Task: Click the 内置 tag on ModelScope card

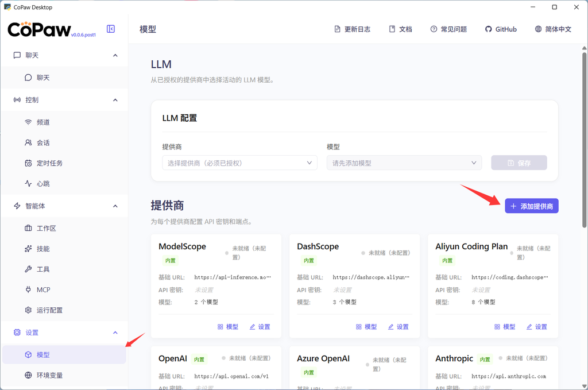Action: pyautogui.click(x=170, y=261)
